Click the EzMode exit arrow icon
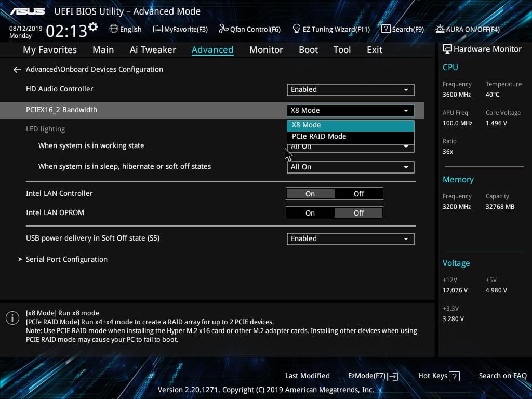Screen dimensions: 532x399 click(x=393, y=376)
